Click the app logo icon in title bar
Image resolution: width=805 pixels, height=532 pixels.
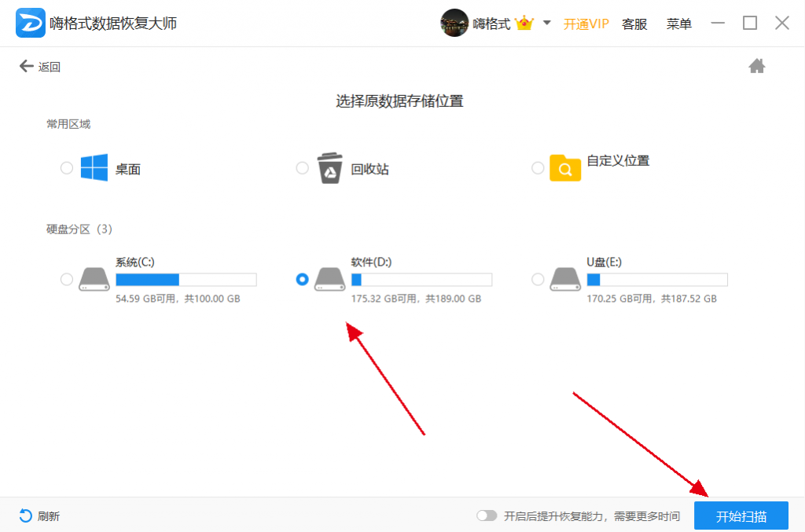31,23
